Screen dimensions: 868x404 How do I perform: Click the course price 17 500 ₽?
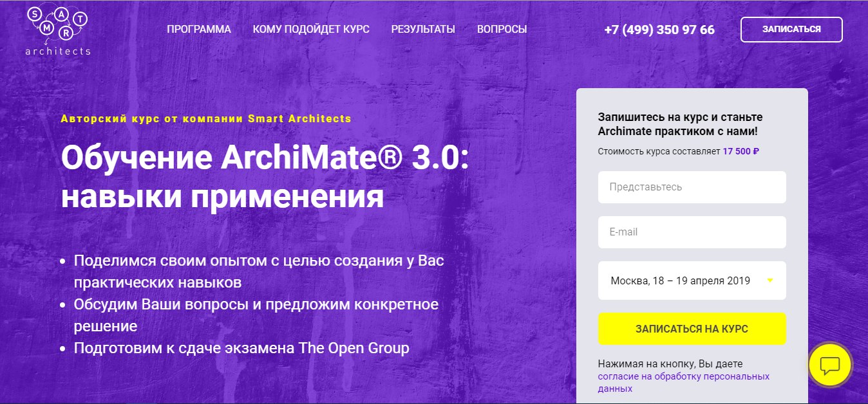[741, 152]
